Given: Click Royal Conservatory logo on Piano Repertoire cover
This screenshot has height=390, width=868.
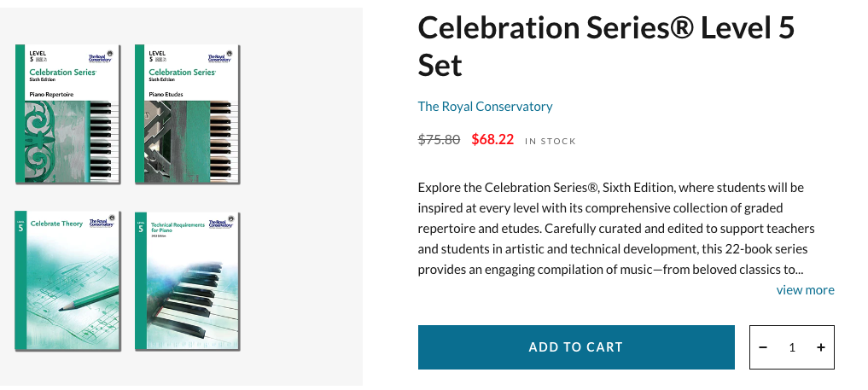Looking at the screenshot, I should pos(101,58).
